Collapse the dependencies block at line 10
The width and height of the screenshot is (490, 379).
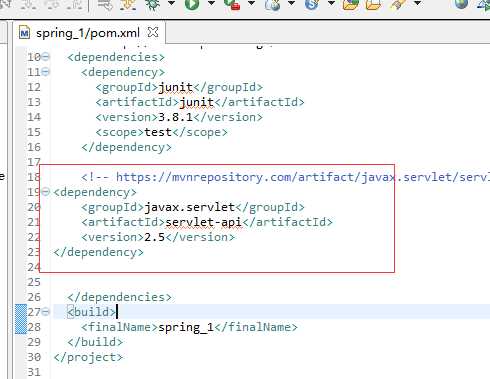(45, 57)
